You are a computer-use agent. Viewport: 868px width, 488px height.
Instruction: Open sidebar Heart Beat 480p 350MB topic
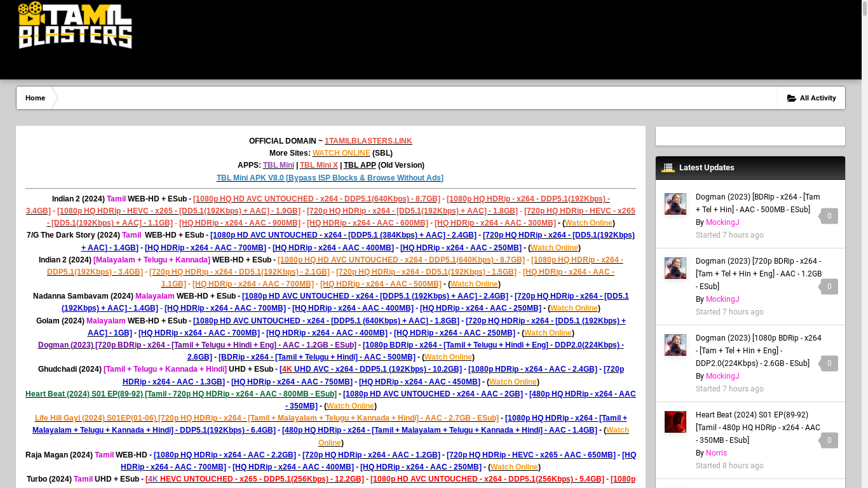click(758, 428)
